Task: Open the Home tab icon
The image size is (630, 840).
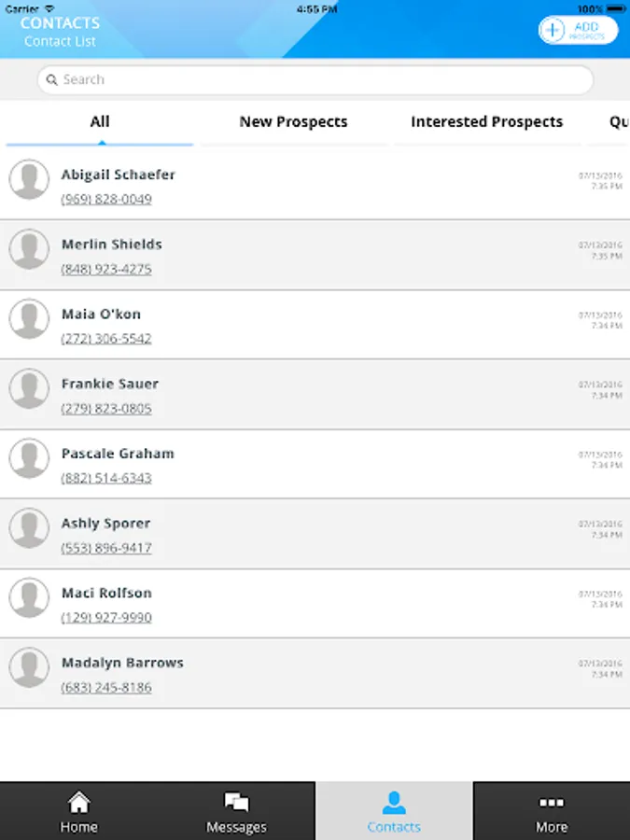Action: click(79, 802)
